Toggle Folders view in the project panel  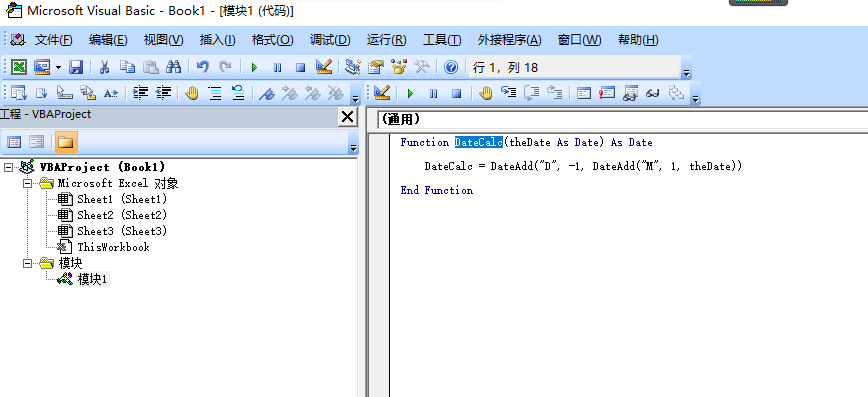[x=66, y=142]
